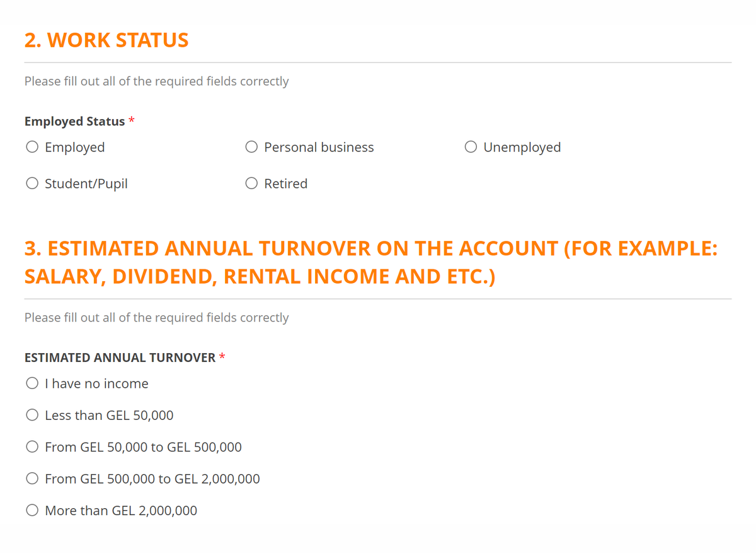The height and width of the screenshot is (553, 756).
Task: Select the Retired status option
Action: pos(251,184)
